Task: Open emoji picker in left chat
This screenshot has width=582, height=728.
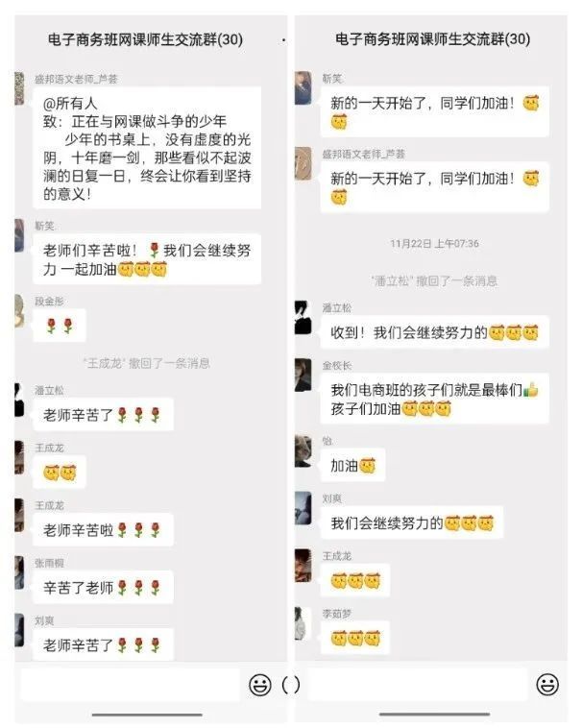Action: (x=260, y=685)
